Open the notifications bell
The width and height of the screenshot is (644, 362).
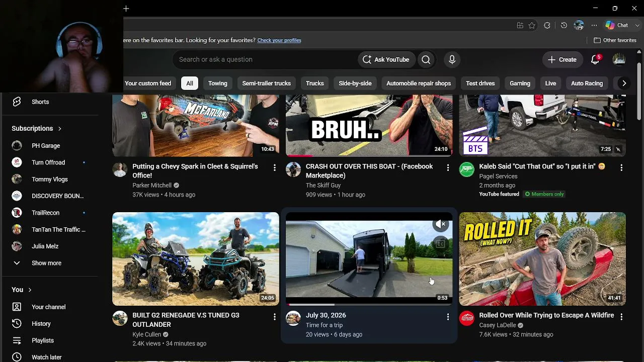[595, 59]
